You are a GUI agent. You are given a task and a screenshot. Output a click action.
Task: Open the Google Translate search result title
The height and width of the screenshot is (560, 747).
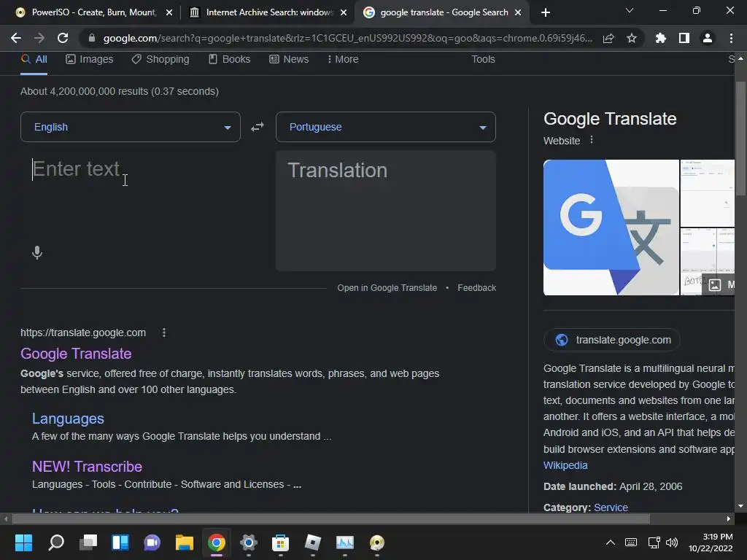point(76,354)
